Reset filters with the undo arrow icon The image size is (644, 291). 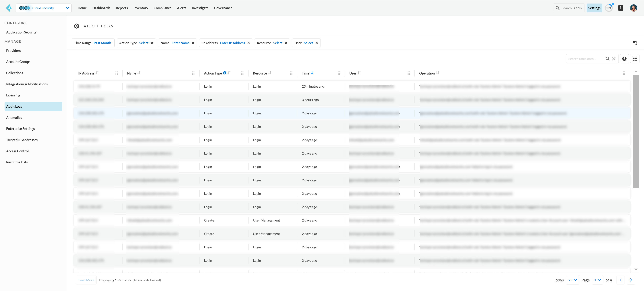tap(635, 43)
